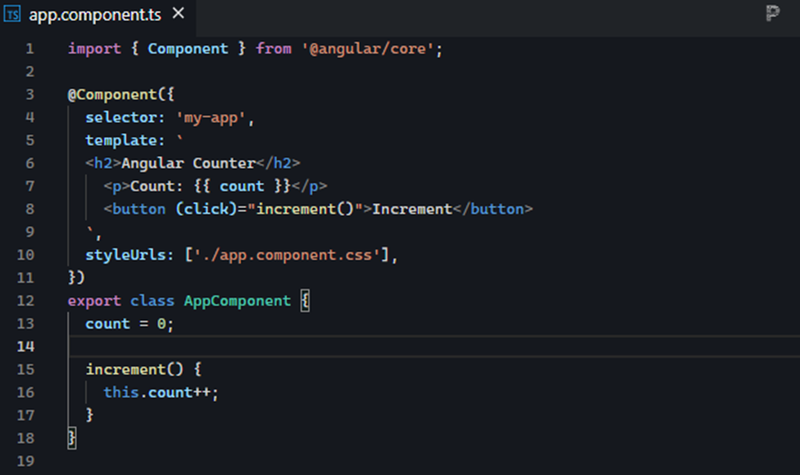Click the highlighted line number 14
The image size is (800, 475).
26,347
